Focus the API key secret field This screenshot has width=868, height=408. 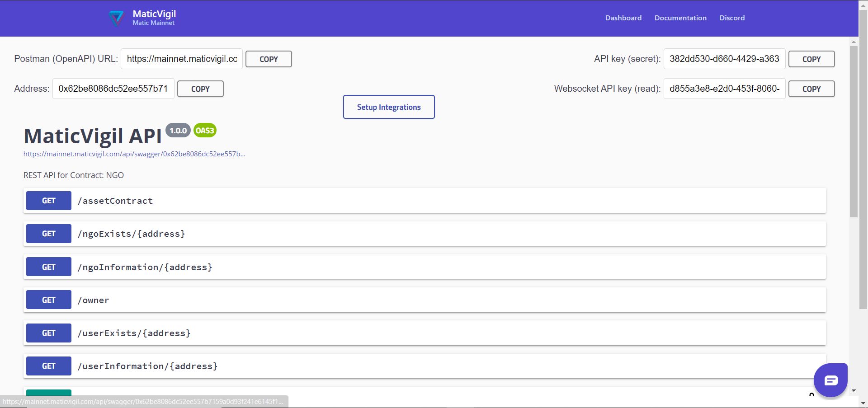click(724, 59)
